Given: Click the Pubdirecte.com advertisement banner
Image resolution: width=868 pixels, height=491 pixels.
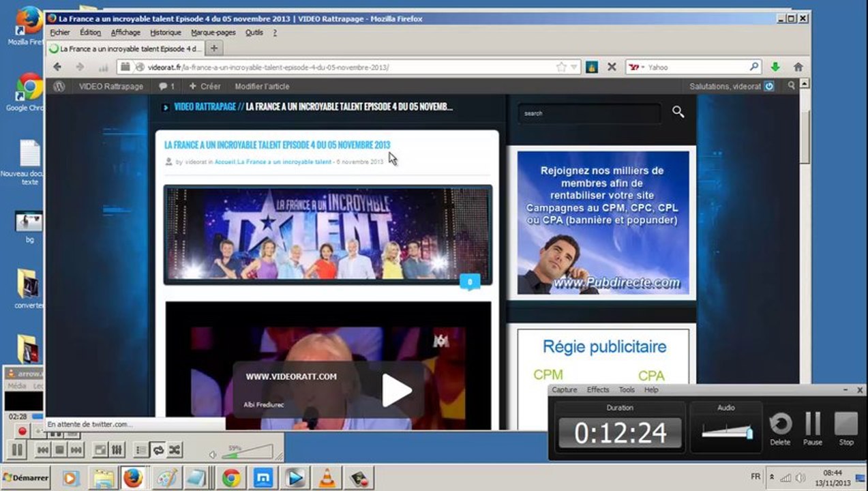Looking at the screenshot, I should coord(603,222).
